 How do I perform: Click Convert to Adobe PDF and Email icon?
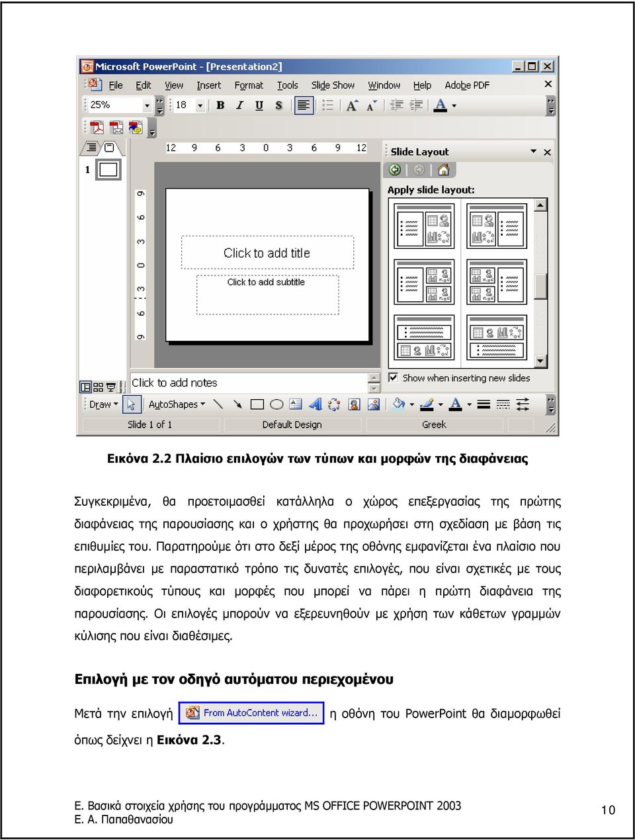coord(116,127)
